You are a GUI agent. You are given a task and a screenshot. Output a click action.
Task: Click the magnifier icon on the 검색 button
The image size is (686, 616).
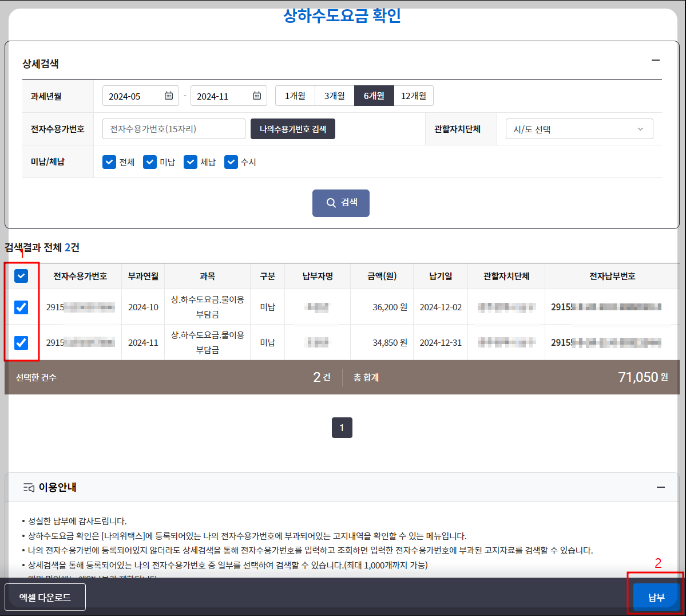(330, 203)
